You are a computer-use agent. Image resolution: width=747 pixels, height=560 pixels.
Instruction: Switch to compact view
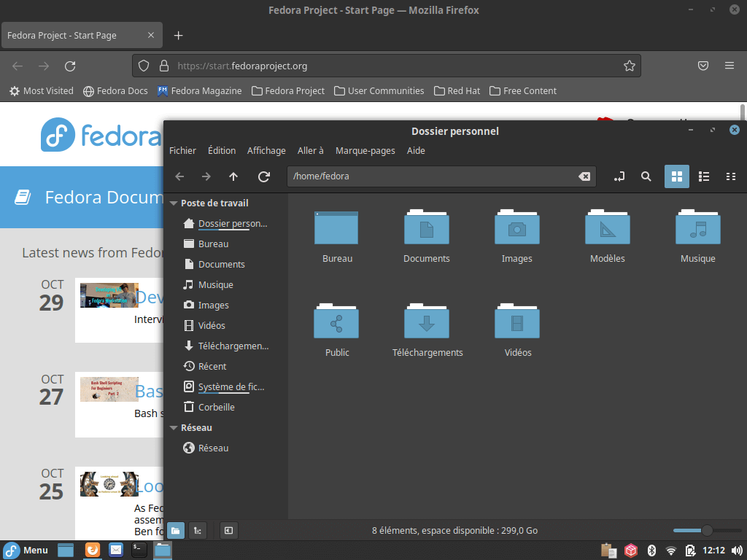pyautogui.click(x=731, y=176)
